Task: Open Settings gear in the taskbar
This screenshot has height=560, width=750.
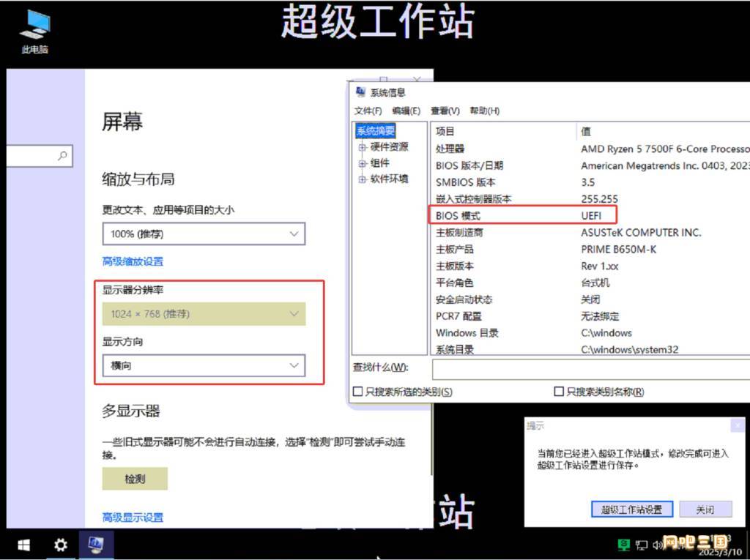Action: pos(61,545)
